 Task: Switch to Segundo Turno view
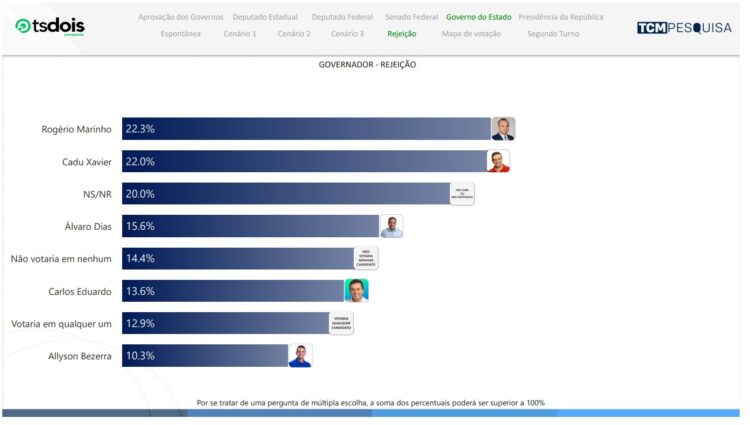pyautogui.click(x=555, y=34)
